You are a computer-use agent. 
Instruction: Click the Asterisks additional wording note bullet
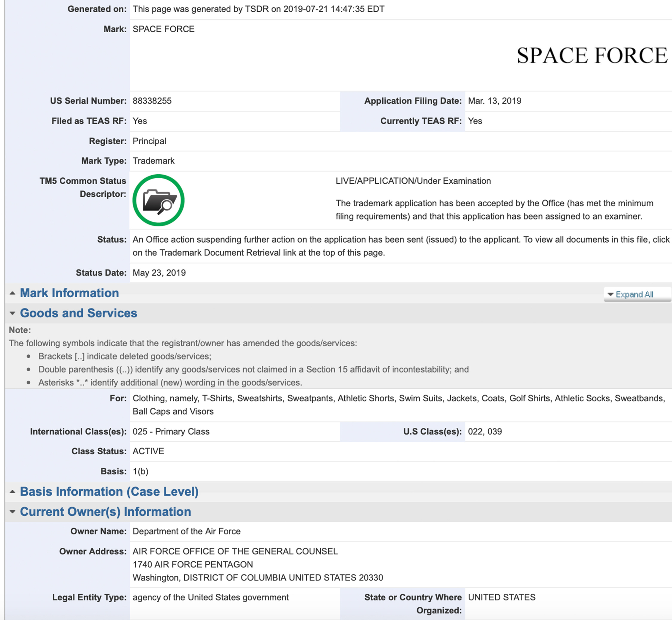tap(170, 383)
